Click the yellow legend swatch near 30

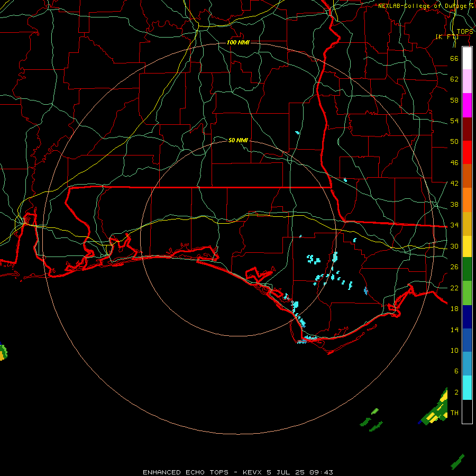tap(467, 246)
